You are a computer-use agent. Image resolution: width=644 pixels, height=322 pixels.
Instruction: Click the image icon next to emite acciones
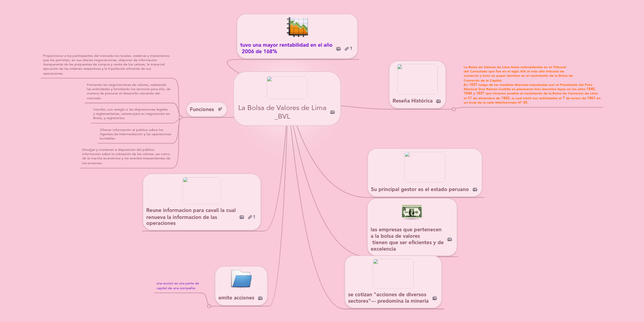(x=260, y=298)
